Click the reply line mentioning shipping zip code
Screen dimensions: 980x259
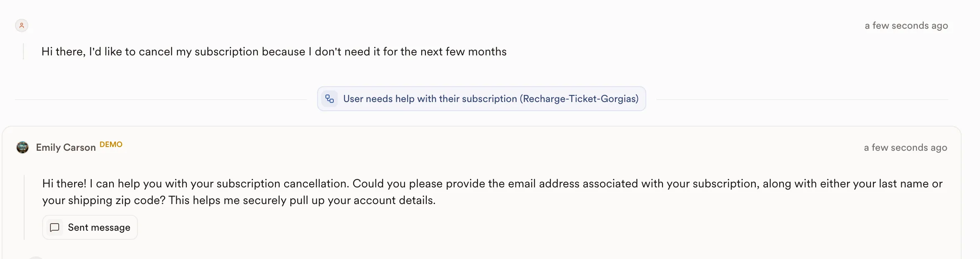239,200
